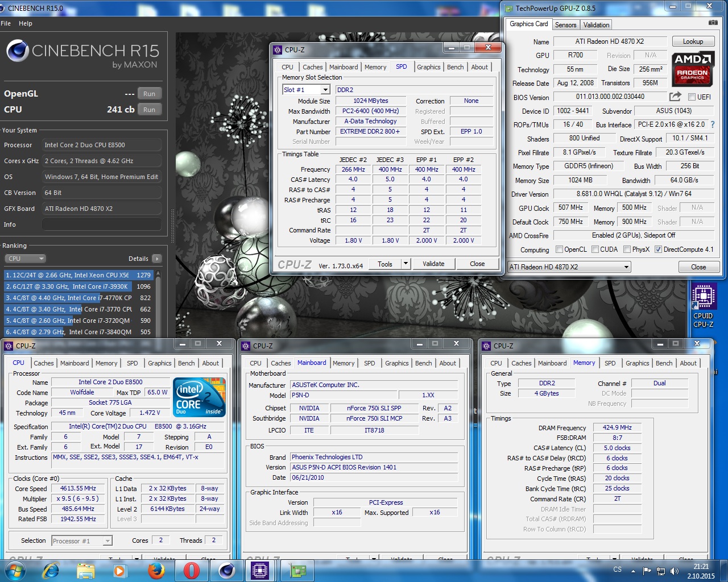728x582 pixels.
Task: Toggle the OpenCL checkbox
Action: point(559,250)
